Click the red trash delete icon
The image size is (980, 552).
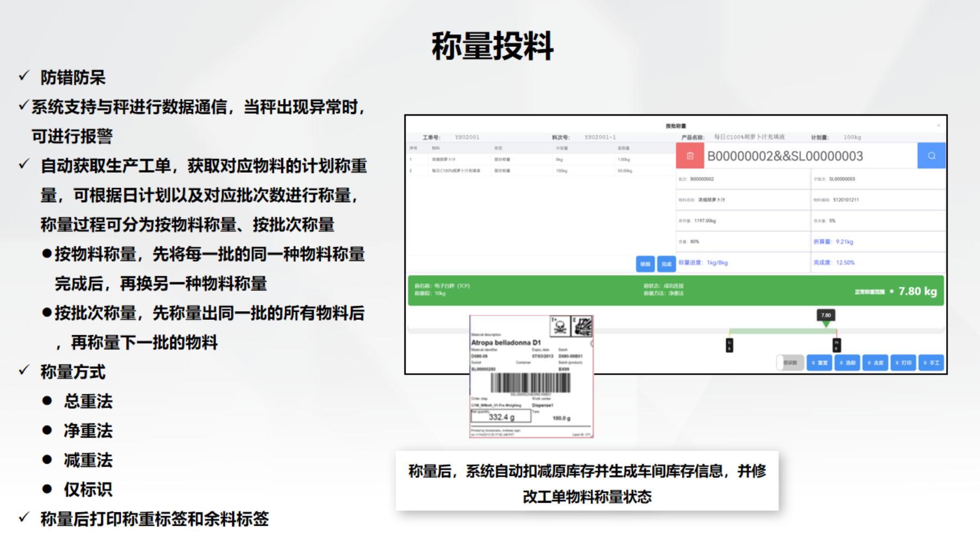click(x=690, y=156)
